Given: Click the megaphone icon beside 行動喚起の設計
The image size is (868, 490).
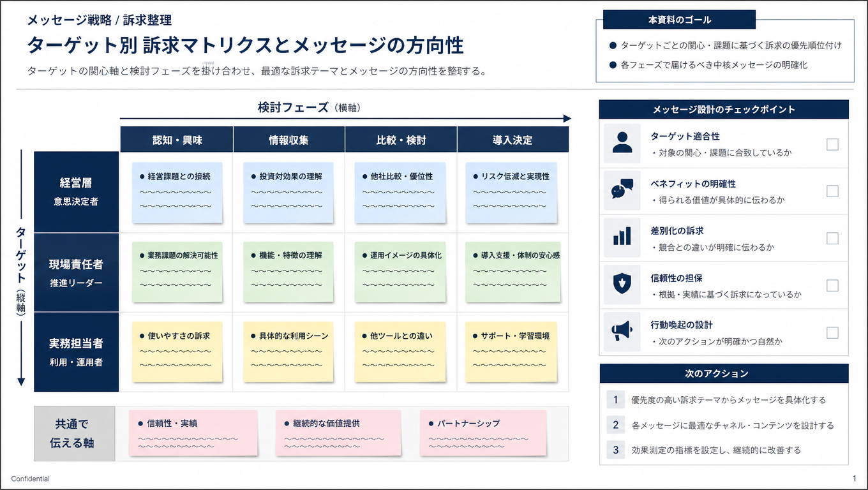Looking at the screenshot, I should pos(622,332).
